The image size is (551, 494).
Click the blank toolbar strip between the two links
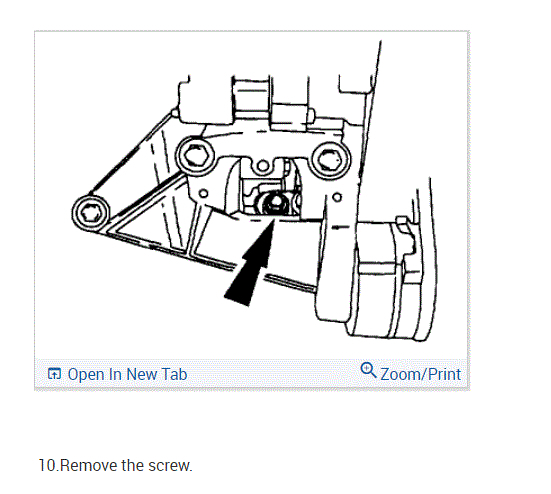pyautogui.click(x=274, y=374)
